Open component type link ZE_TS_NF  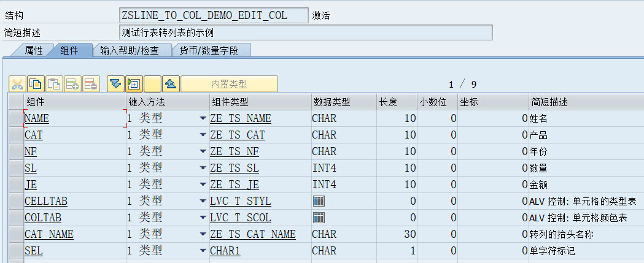click(x=234, y=151)
